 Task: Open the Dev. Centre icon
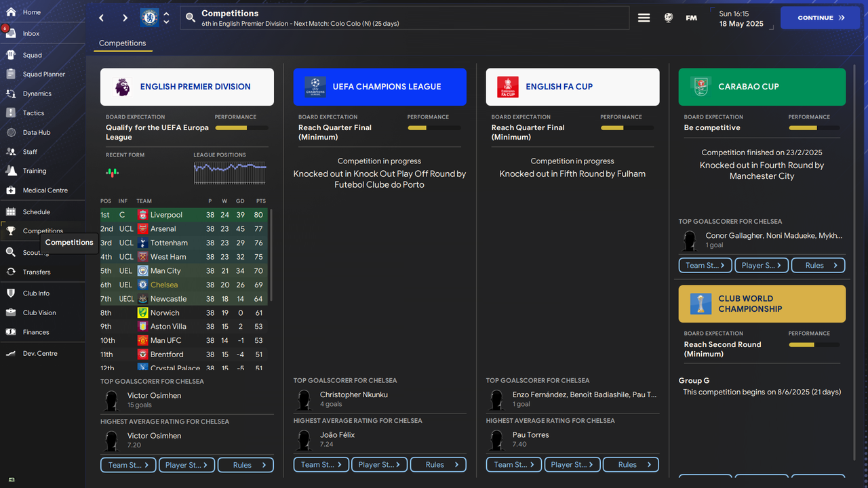point(11,353)
